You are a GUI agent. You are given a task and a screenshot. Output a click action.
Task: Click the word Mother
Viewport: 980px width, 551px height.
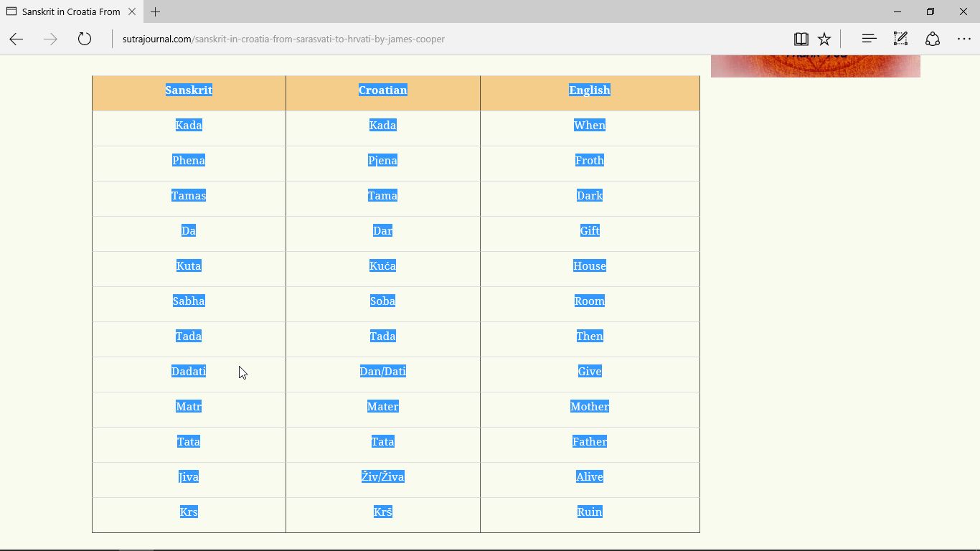(590, 406)
